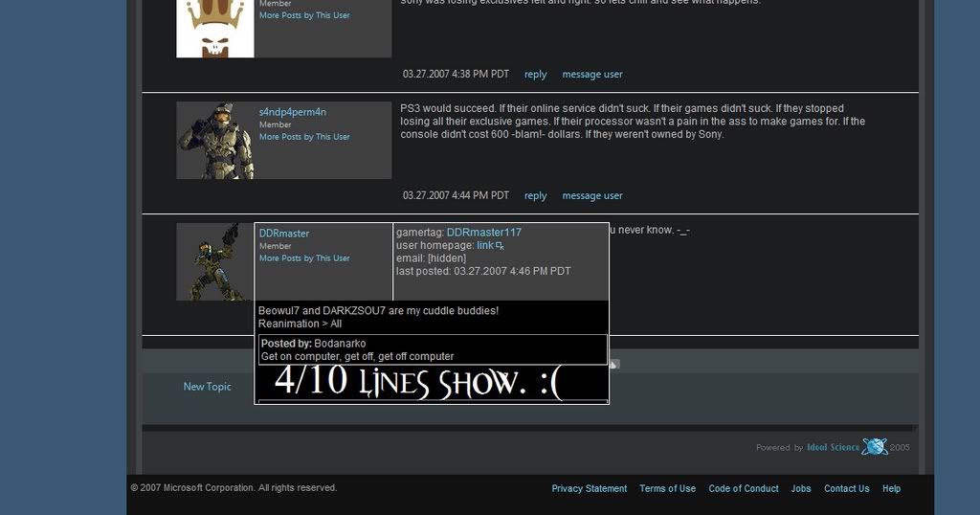
Task: Open DDRmaster's user profile
Action: (283, 234)
